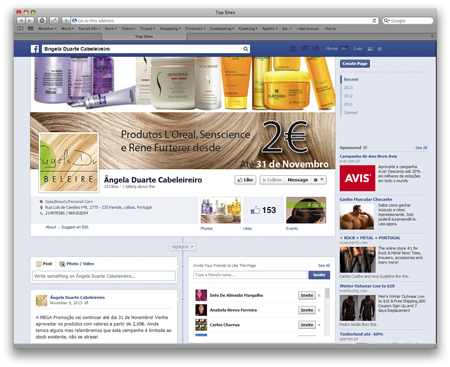The width and height of the screenshot is (450, 367).
Task: Dismiss Carlos Charrua invite suggestion
Action: (x=319, y=325)
